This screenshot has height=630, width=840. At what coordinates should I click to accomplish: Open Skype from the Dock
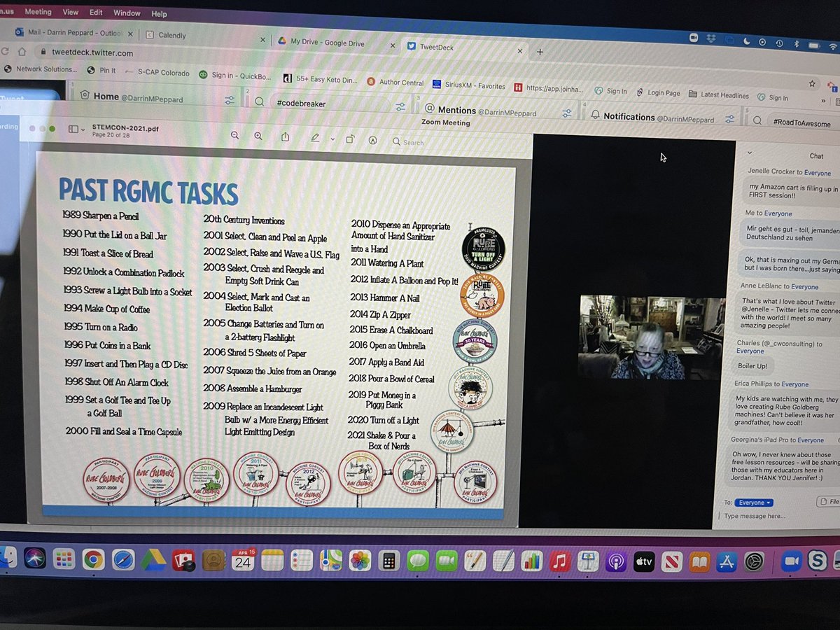click(x=817, y=561)
